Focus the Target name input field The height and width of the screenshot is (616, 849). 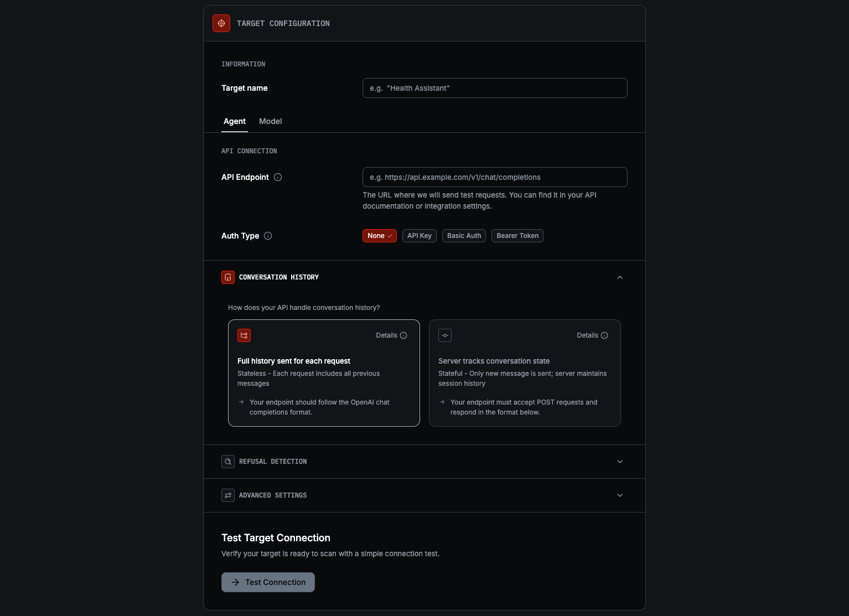pos(494,88)
